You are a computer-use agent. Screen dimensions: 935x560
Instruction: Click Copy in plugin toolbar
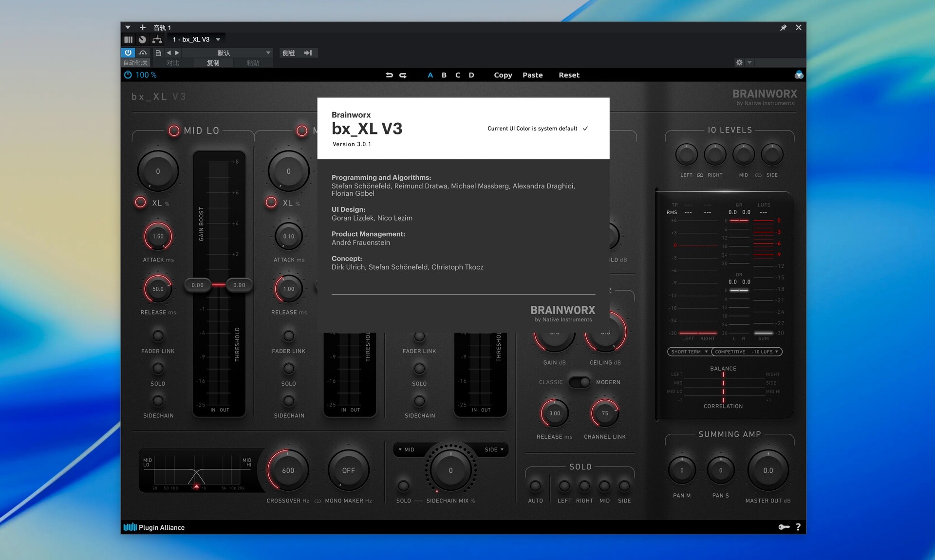point(503,75)
